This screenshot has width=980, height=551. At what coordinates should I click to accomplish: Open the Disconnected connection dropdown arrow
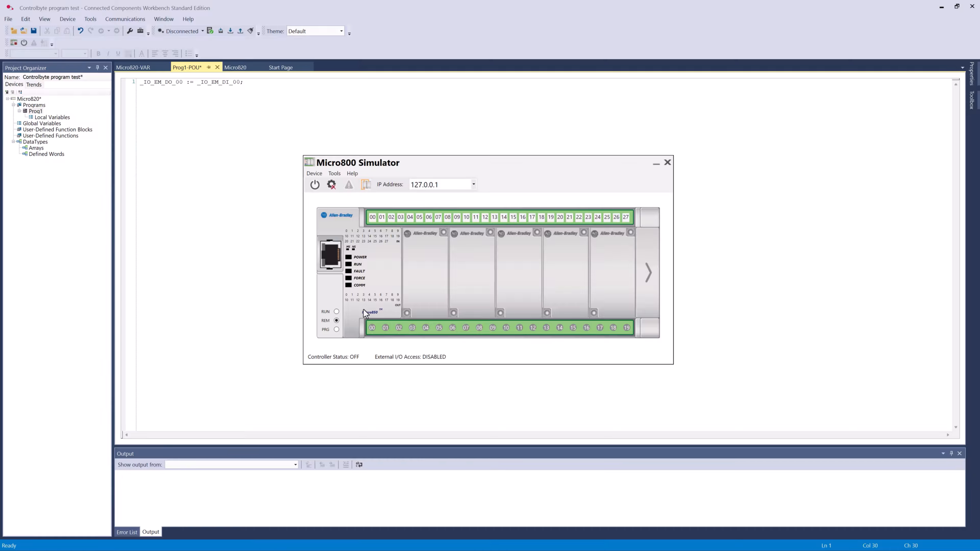click(x=203, y=31)
